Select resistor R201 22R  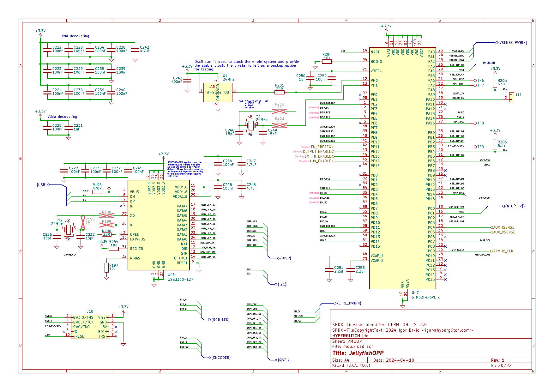pos(280,92)
